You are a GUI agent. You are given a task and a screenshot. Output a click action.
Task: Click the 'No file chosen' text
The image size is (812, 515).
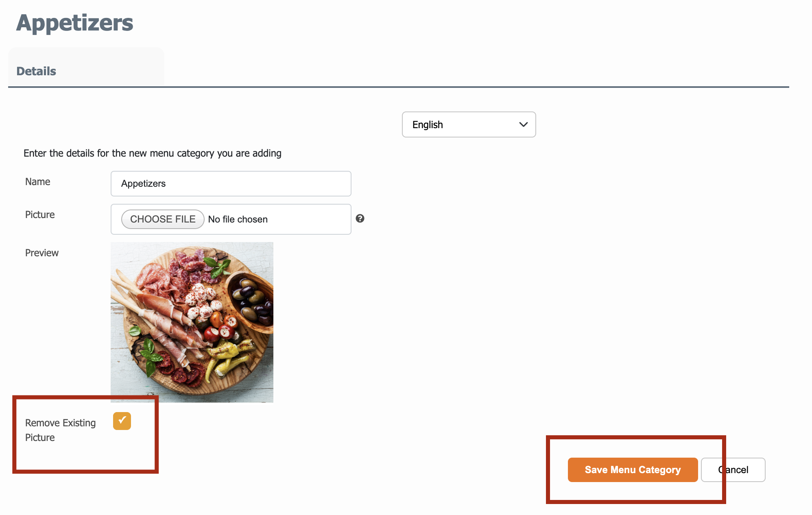[x=238, y=219]
